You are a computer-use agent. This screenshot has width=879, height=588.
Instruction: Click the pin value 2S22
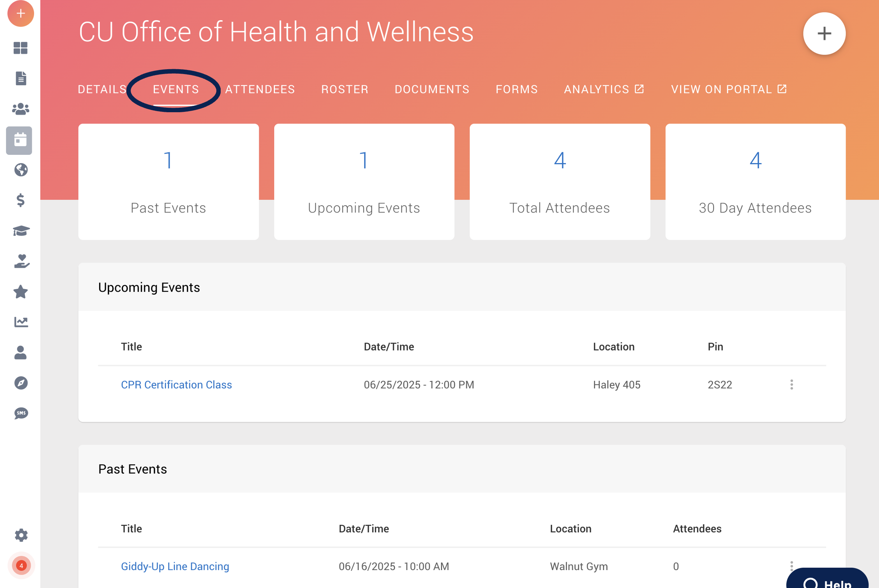tap(720, 385)
